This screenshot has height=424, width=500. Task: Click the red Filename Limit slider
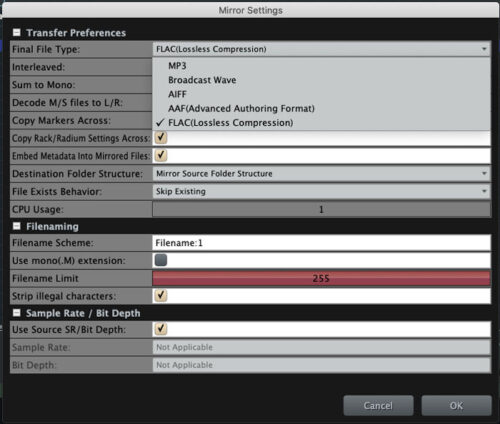pyautogui.click(x=321, y=278)
